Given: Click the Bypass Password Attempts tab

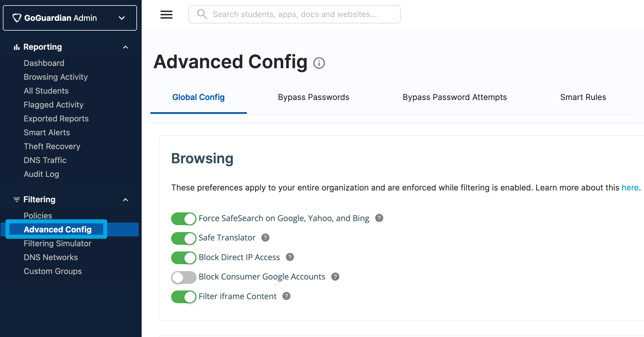Looking at the screenshot, I should (x=455, y=97).
